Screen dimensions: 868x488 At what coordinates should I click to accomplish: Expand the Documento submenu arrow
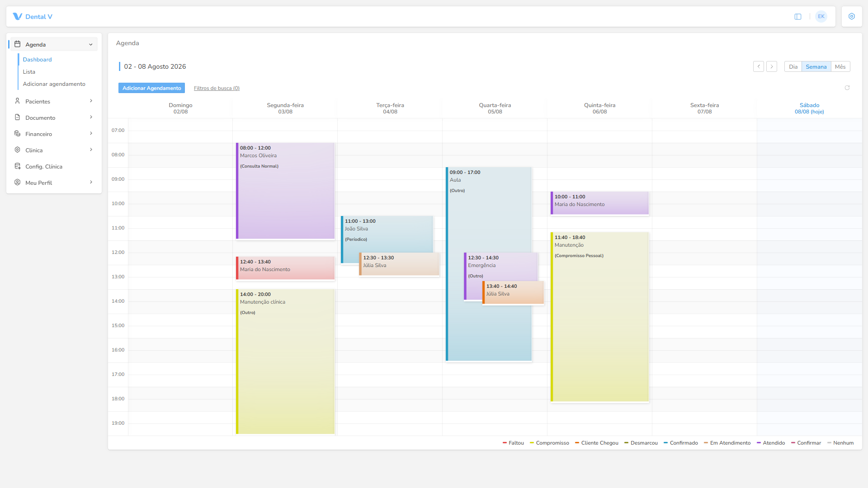pyautogui.click(x=91, y=117)
